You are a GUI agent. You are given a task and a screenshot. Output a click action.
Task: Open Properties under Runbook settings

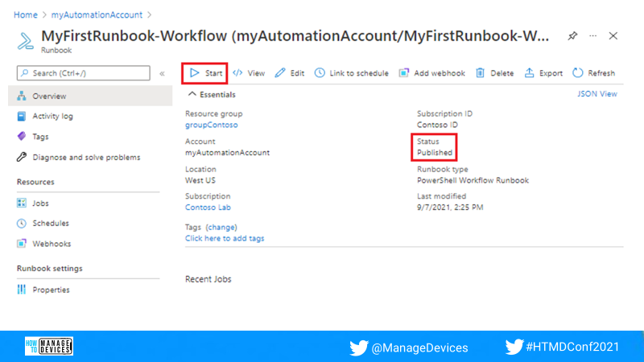point(51,290)
